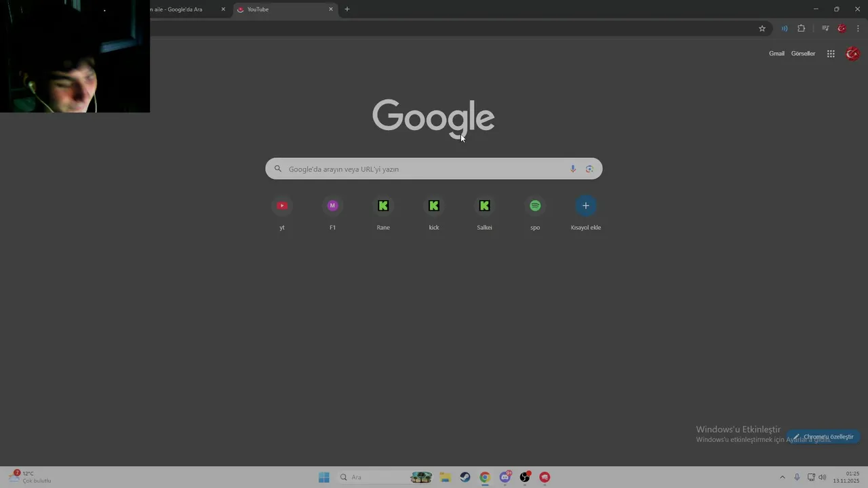
Task: Click the blue waves extension icon
Action: [785, 28]
